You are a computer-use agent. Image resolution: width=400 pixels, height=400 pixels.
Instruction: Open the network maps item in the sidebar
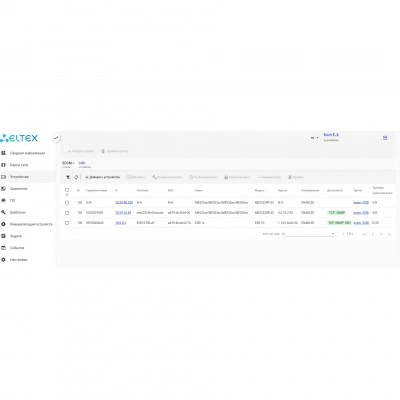point(19,165)
